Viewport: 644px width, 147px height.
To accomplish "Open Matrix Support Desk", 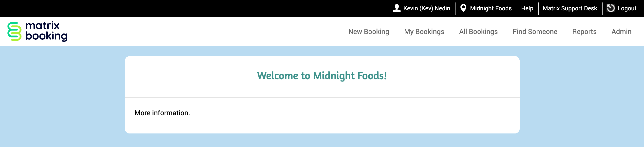I will click(569, 8).
